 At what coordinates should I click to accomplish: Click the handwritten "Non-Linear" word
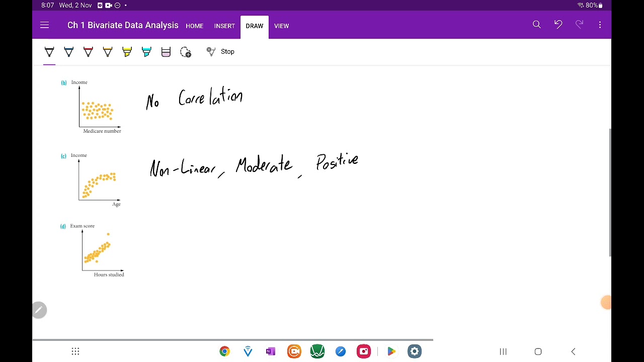coord(183,168)
